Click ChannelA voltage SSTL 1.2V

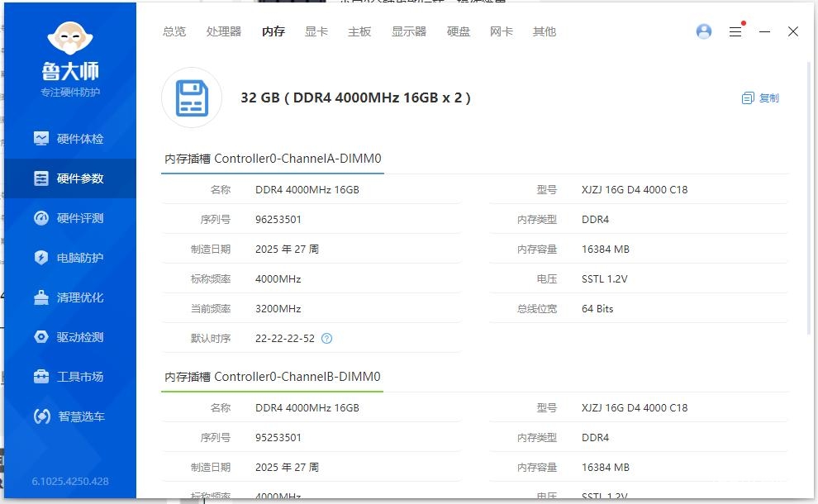click(x=605, y=279)
